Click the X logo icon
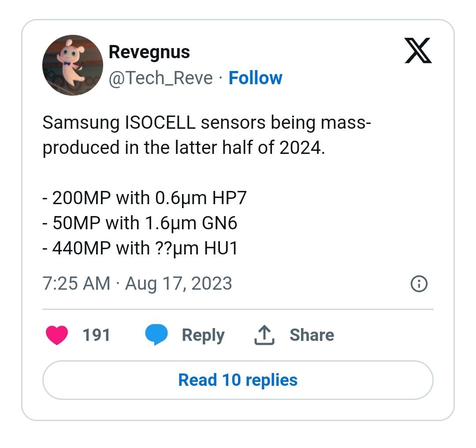This screenshot has height=448, width=476. click(x=418, y=52)
